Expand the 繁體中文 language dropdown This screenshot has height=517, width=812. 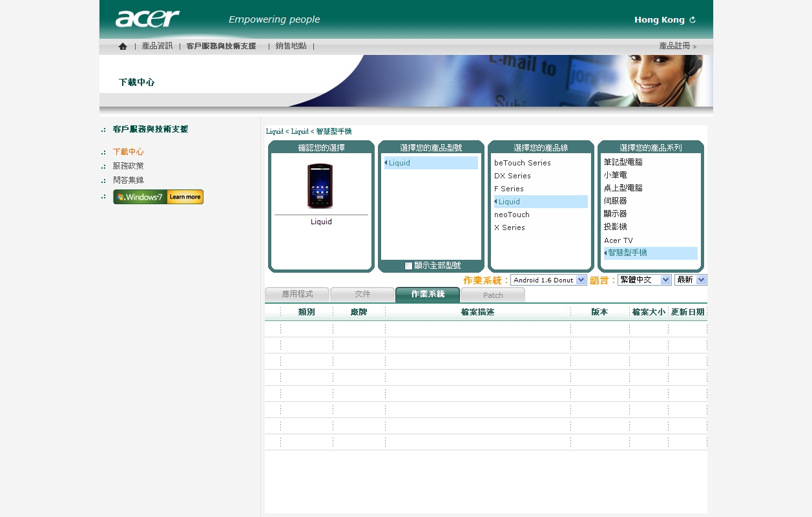[x=644, y=280]
